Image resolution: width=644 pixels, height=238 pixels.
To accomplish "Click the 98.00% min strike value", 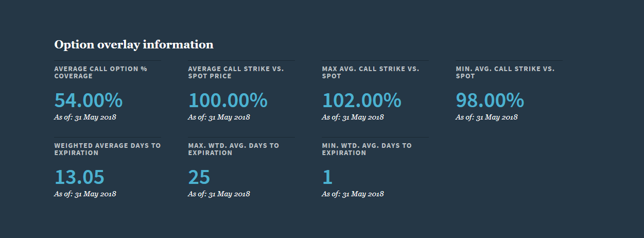I will tap(490, 100).
